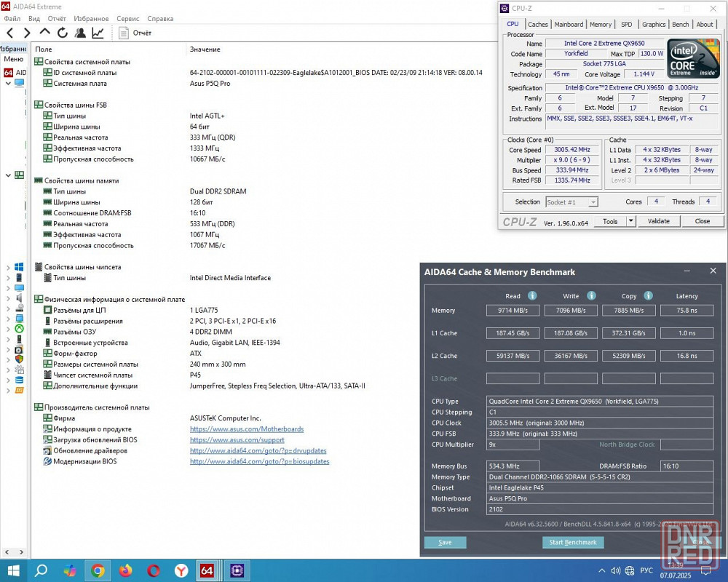Switch to the Mainboard tab in CPU-Z
Viewport: 728px width, 582px height.
tap(569, 25)
